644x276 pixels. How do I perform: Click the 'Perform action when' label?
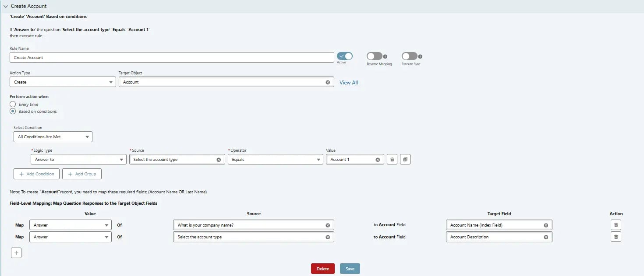(29, 96)
